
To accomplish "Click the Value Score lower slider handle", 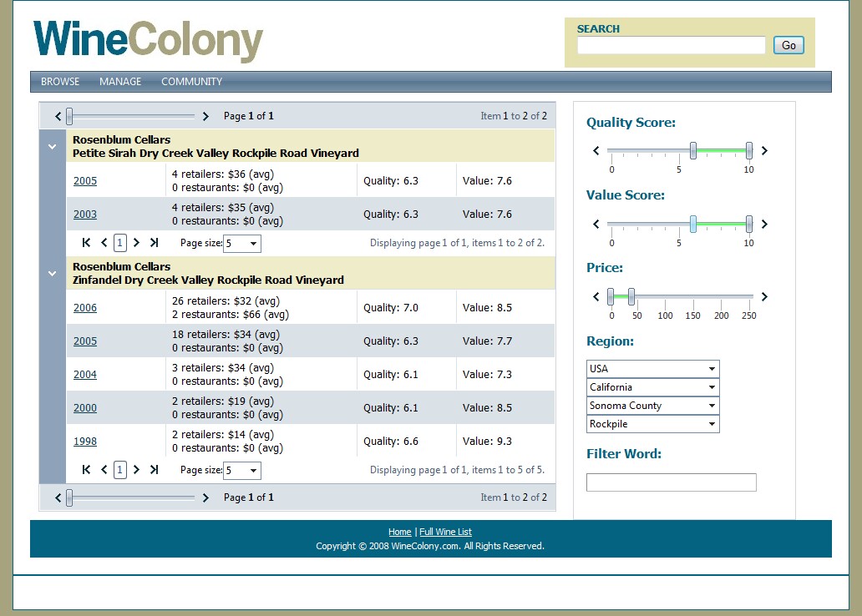I will (693, 224).
